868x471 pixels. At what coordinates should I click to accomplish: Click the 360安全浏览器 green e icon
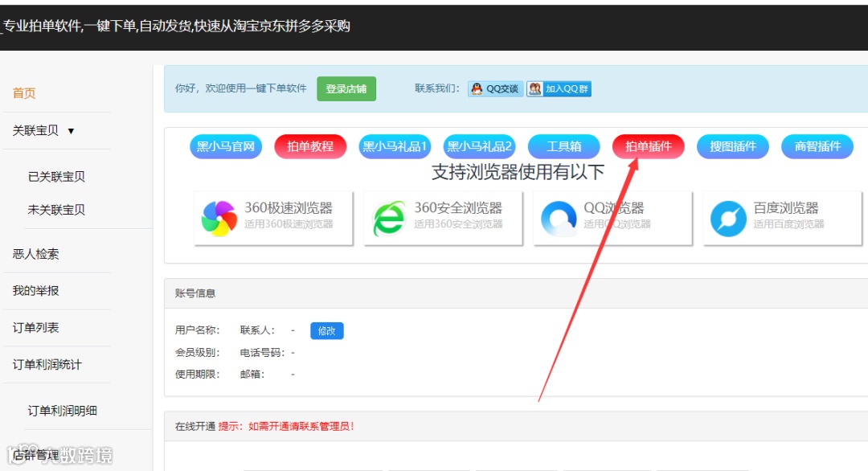click(x=389, y=219)
